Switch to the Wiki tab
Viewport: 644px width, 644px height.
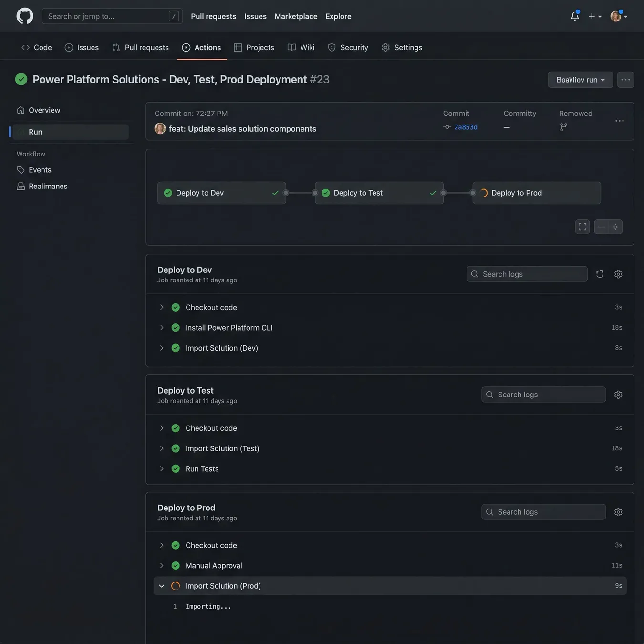[x=301, y=47]
